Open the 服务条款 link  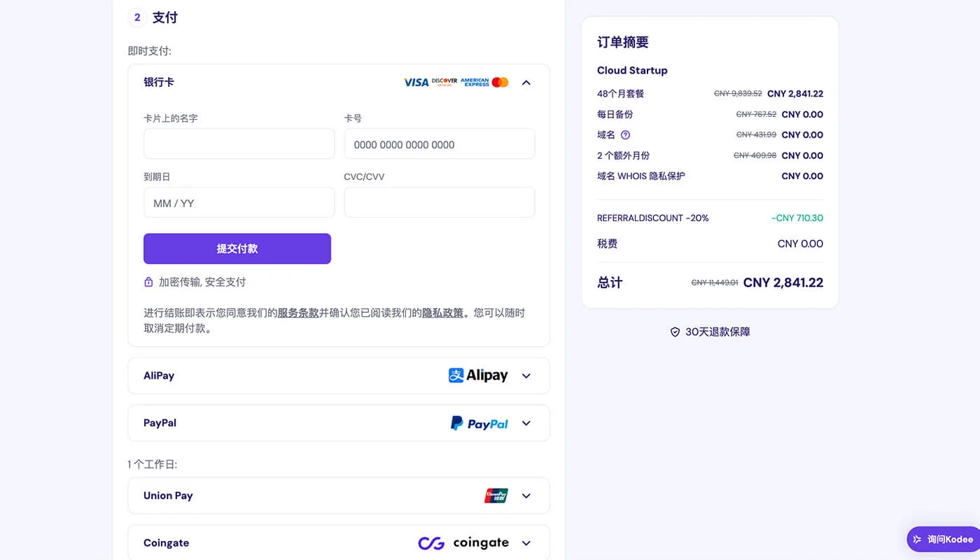pyautogui.click(x=297, y=312)
